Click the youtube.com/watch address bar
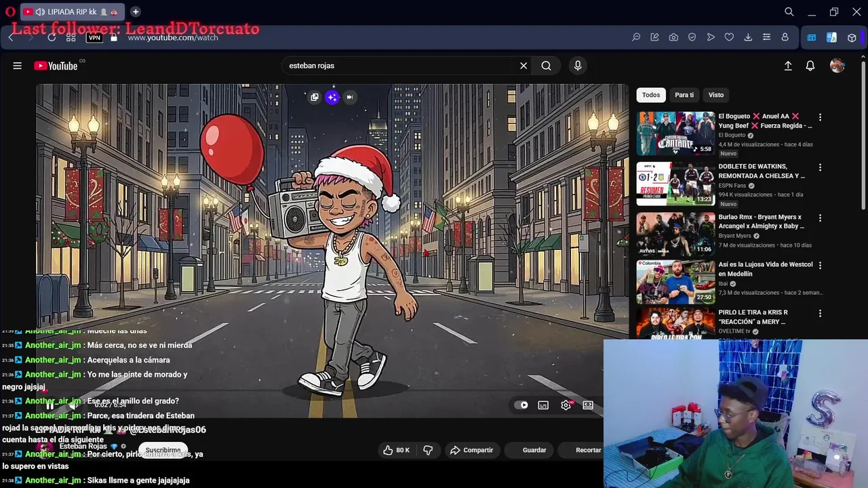 click(x=173, y=37)
